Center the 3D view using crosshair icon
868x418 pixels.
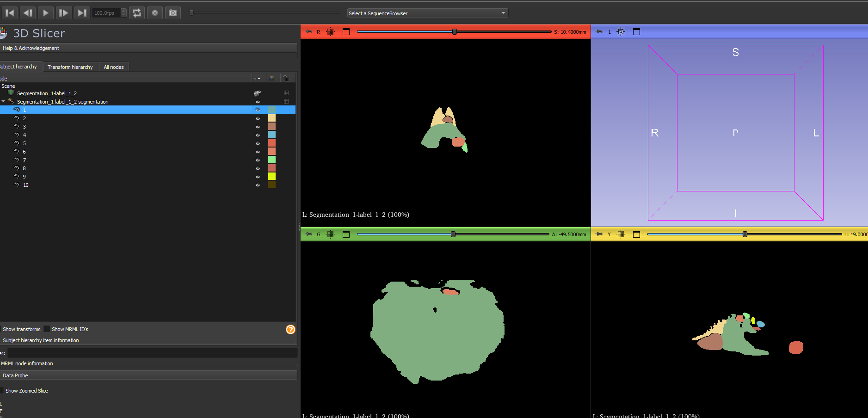click(621, 32)
